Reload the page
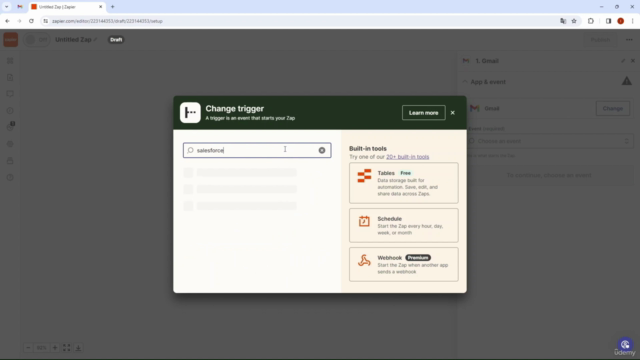640x360 pixels. [31, 21]
